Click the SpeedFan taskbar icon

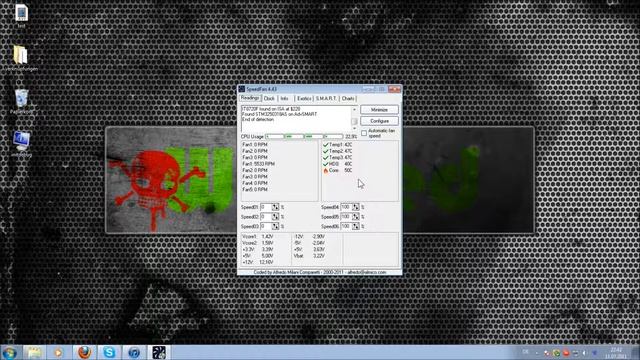click(x=159, y=353)
